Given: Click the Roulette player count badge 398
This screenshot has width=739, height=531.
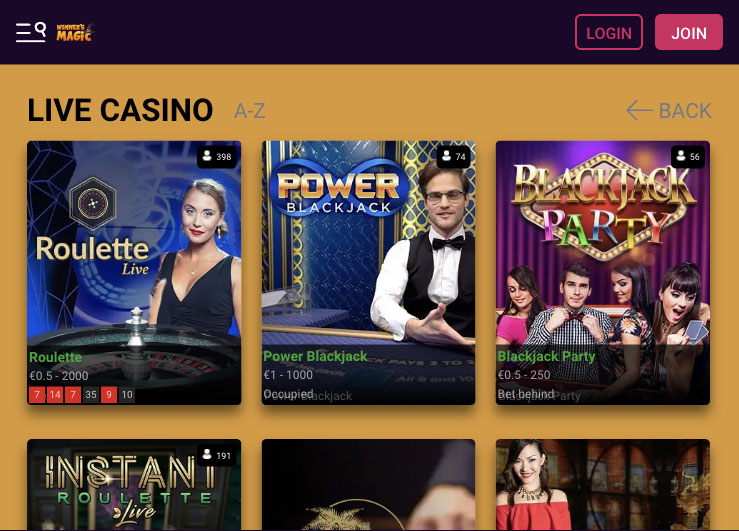Looking at the screenshot, I should click(217, 156).
